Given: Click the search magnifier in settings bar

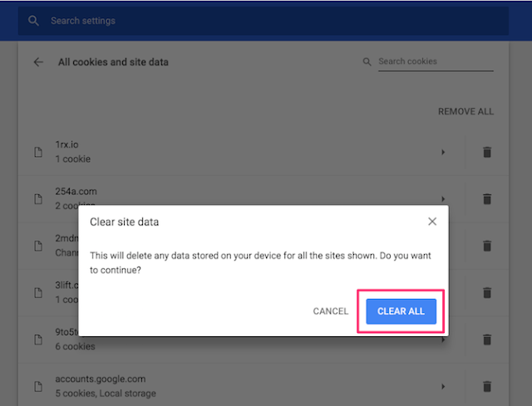Looking at the screenshot, I should tap(34, 21).
